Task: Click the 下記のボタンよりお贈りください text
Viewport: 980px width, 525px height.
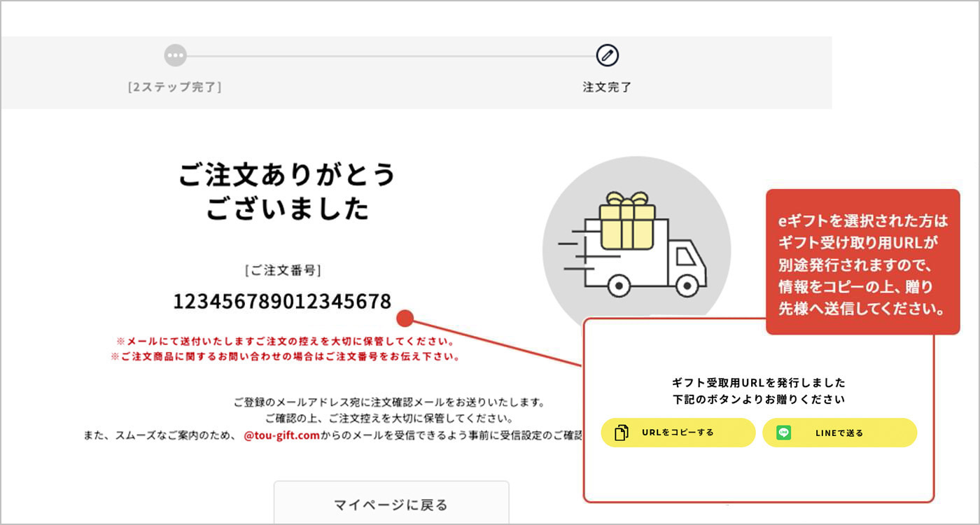Action: click(x=759, y=400)
